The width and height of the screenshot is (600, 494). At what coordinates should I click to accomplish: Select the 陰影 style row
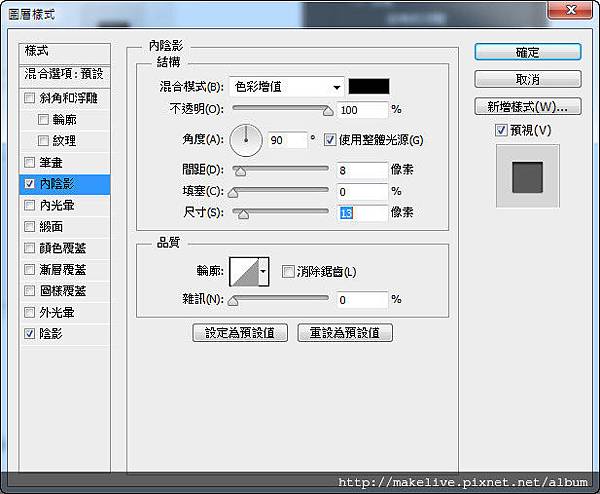coord(65,334)
